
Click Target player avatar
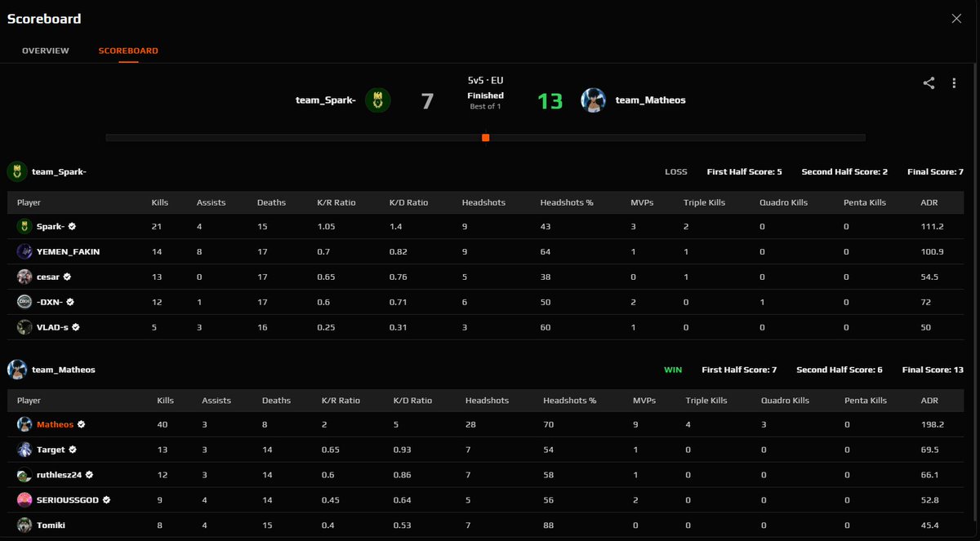(24, 450)
